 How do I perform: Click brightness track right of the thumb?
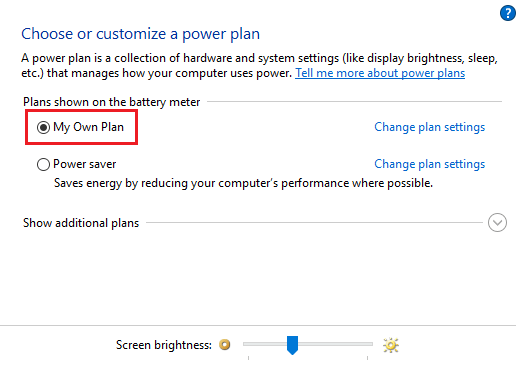click(335, 344)
